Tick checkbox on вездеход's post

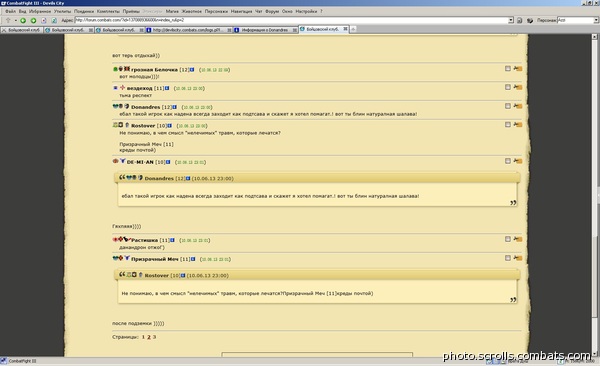[x=508, y=87]
